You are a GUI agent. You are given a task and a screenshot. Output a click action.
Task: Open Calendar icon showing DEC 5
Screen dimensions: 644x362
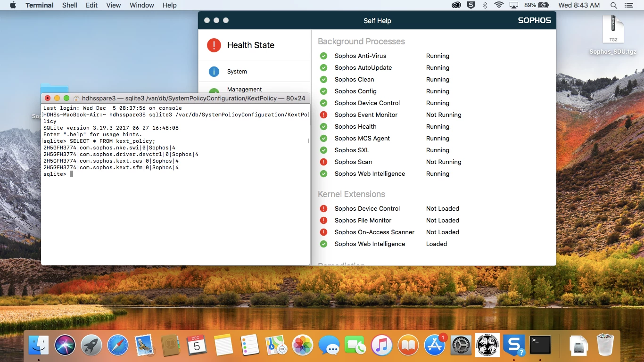pyautogui.click(x=197, y=346)
